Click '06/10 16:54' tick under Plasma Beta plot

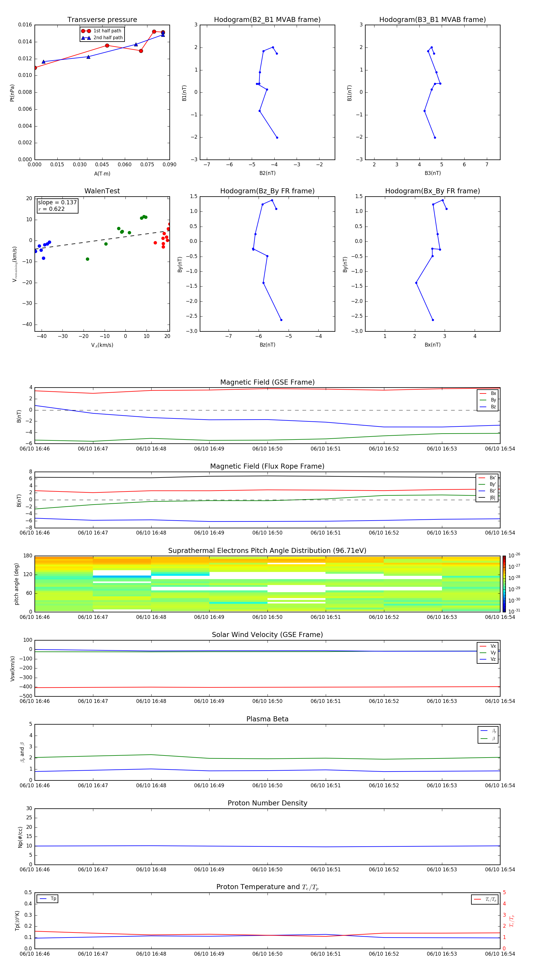point(500,785)
